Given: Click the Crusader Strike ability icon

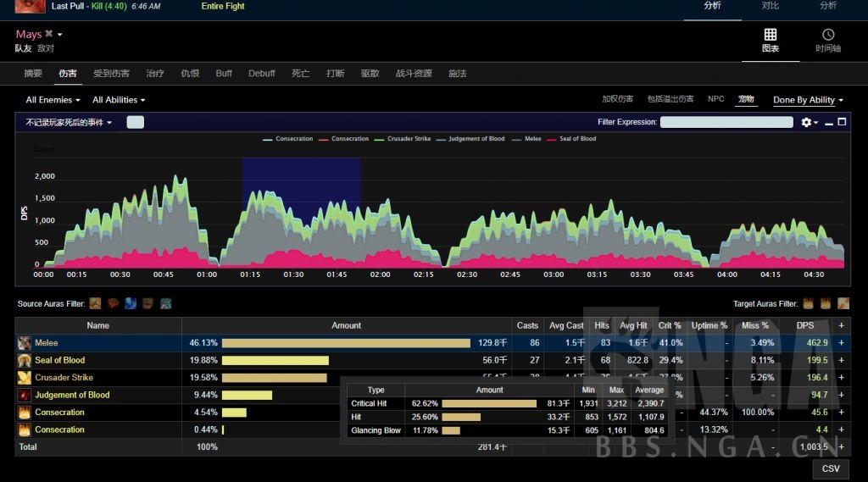Looking at the screenshot, I should (24, 378).
